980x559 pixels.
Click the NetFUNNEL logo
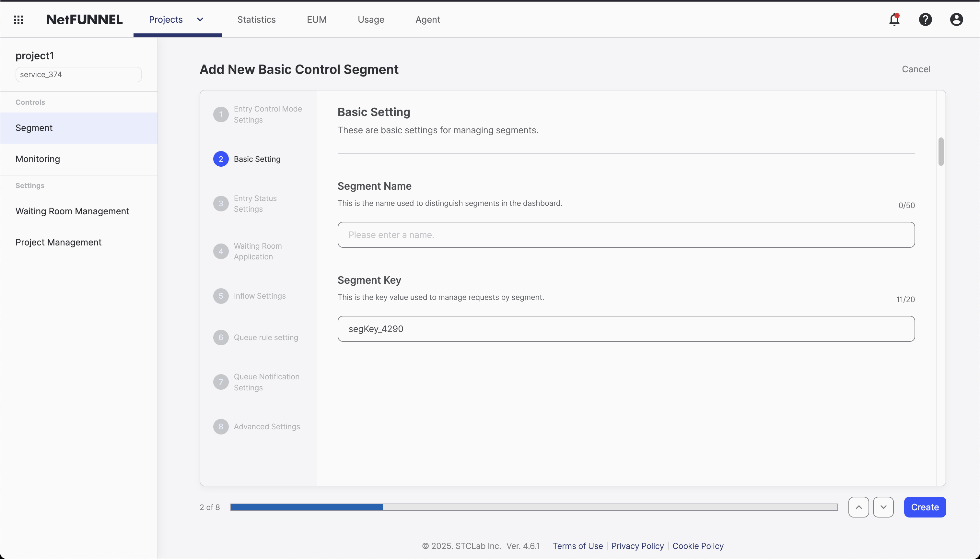(84, 19)
